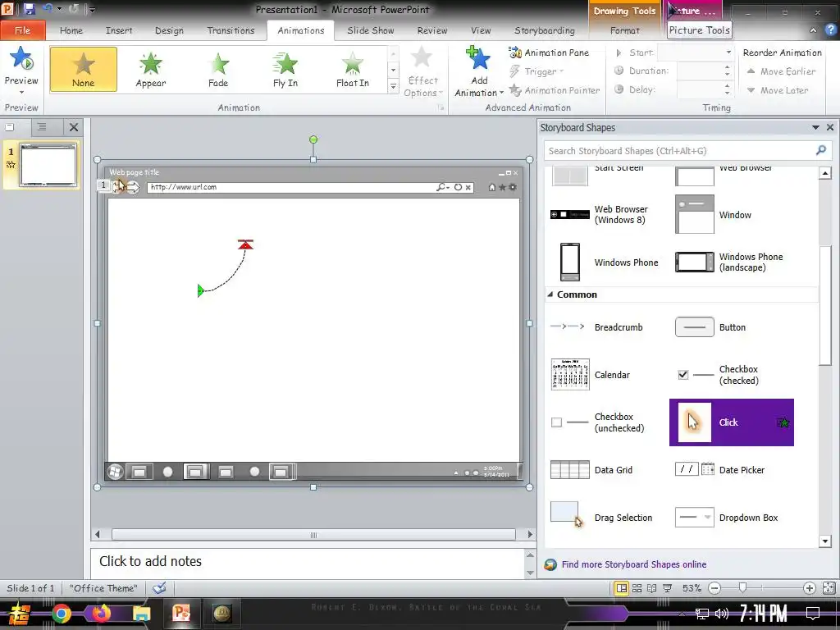Open the Add Animation gallery
The height and width of the screenshot is (630, 840).
(479, 72)
